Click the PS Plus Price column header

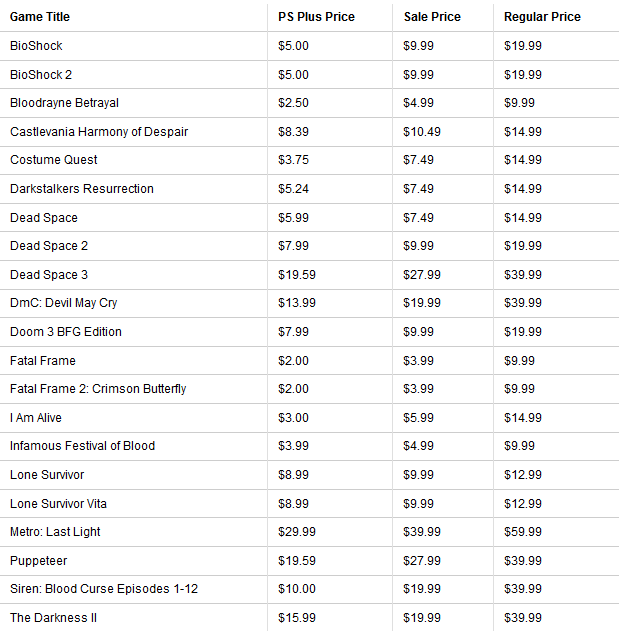coord(316,17)
